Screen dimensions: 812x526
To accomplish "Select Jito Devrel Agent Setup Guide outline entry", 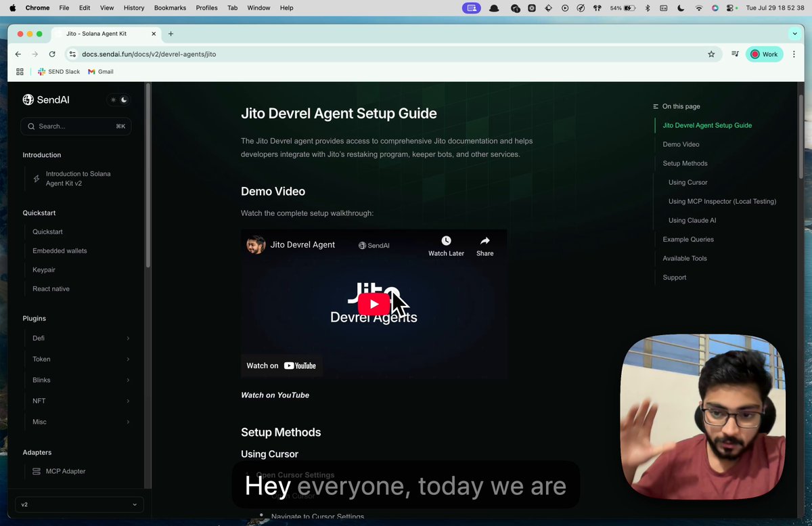I will point(707,125).
